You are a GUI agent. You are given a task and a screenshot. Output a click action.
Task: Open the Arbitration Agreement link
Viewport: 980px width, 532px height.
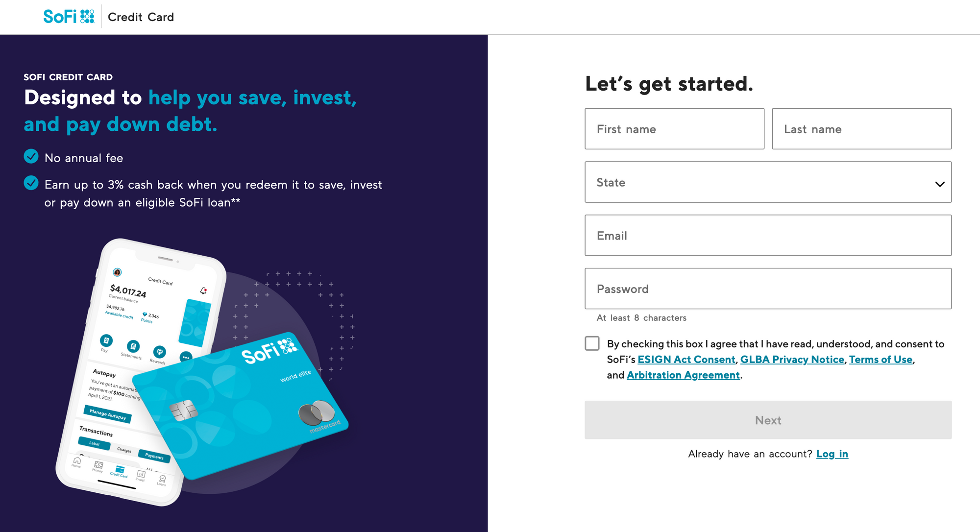[x=683, y=375]
